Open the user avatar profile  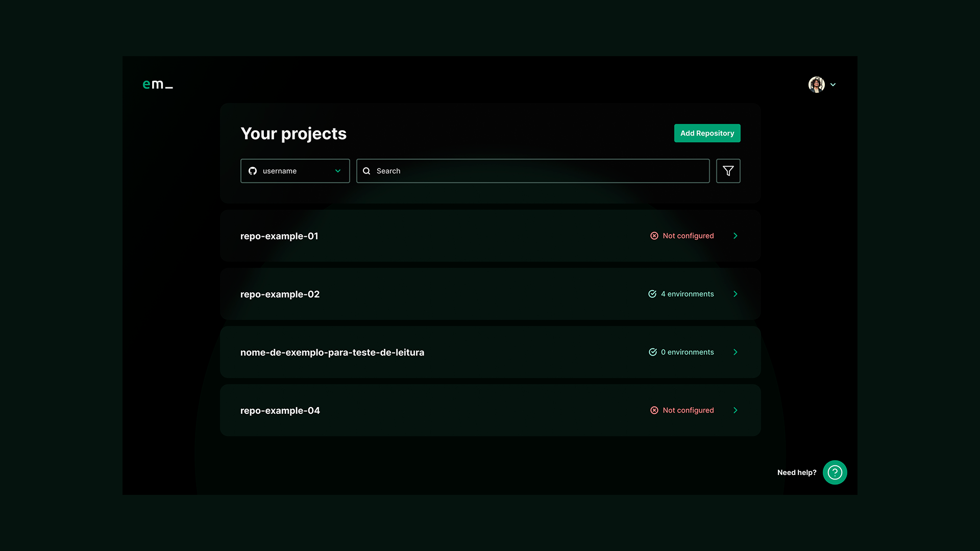tap(816, 85)
